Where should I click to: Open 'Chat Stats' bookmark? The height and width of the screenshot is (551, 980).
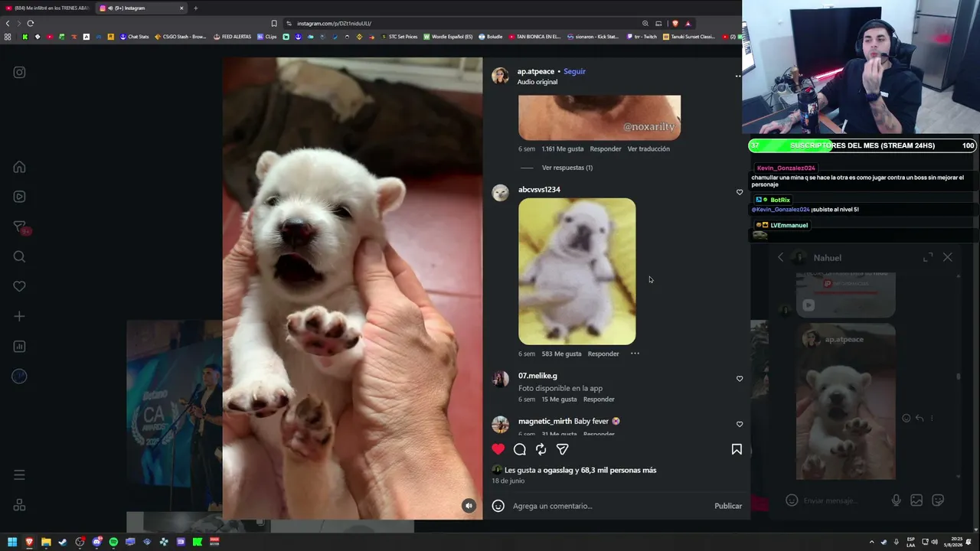coord(134,37)
